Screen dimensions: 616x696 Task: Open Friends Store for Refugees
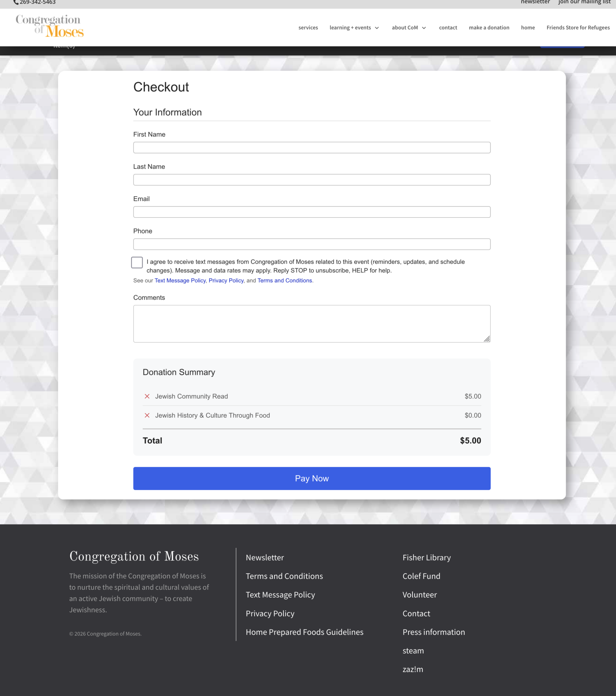coord(578,28)
